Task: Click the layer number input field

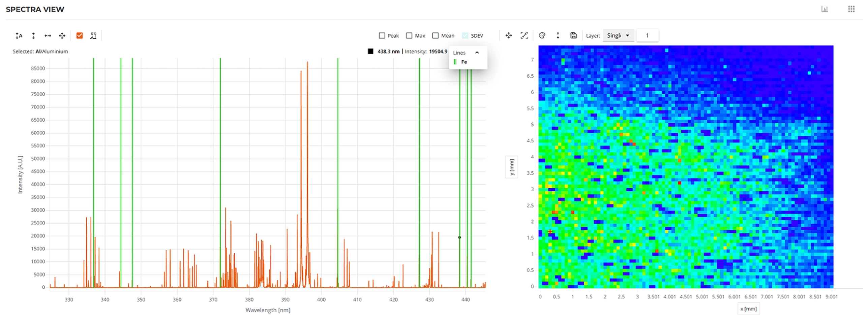Action: [x=647, y=35]
